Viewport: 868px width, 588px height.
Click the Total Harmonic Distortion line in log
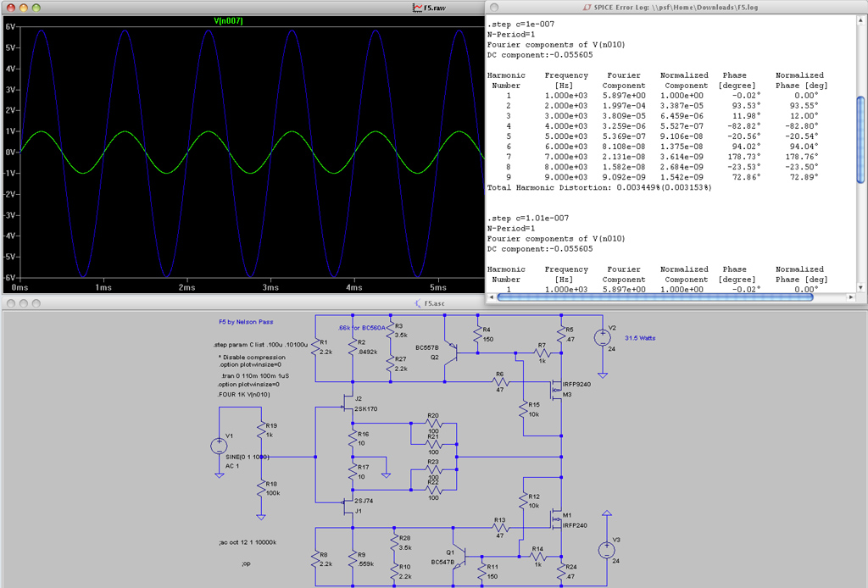599,187
